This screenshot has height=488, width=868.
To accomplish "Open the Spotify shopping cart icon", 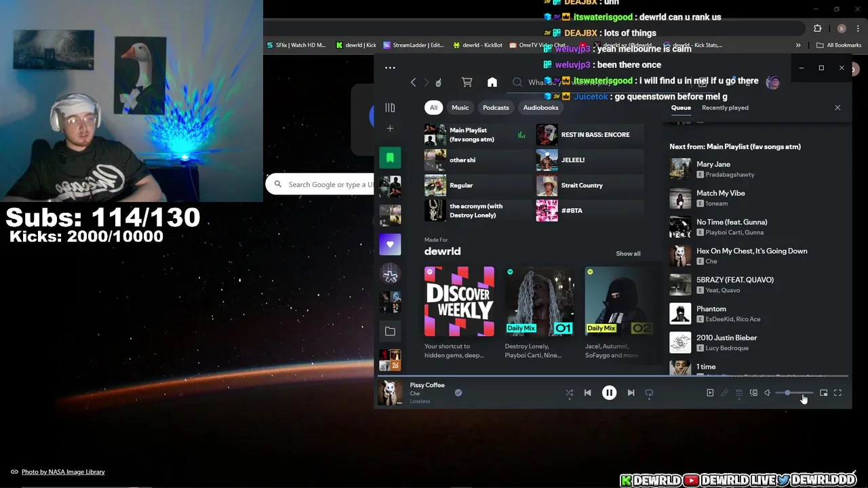I will coord(467,83).
